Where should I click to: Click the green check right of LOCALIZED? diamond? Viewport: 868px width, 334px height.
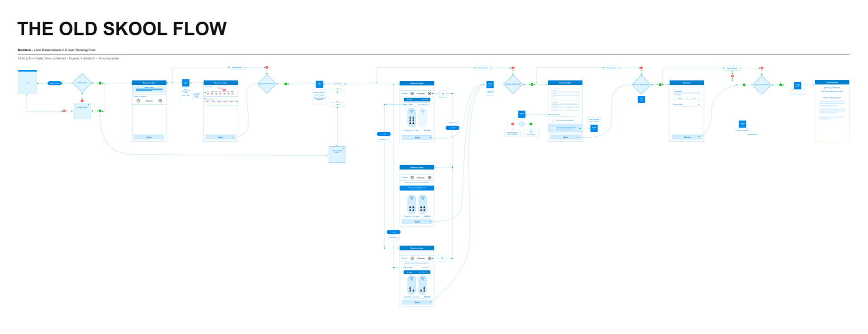[100, 83]
